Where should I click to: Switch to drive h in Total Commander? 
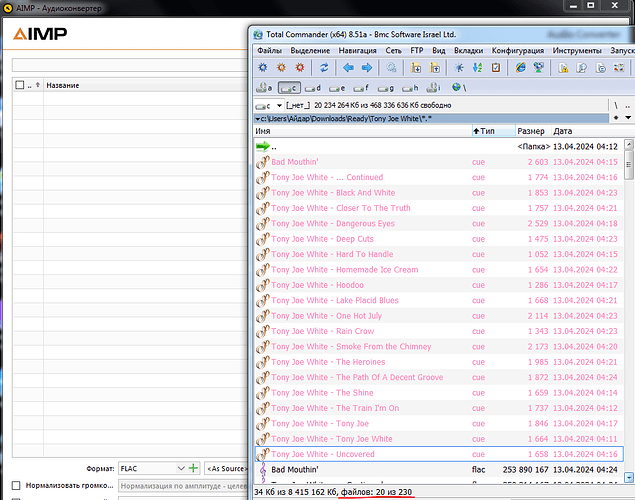[410, 87]
